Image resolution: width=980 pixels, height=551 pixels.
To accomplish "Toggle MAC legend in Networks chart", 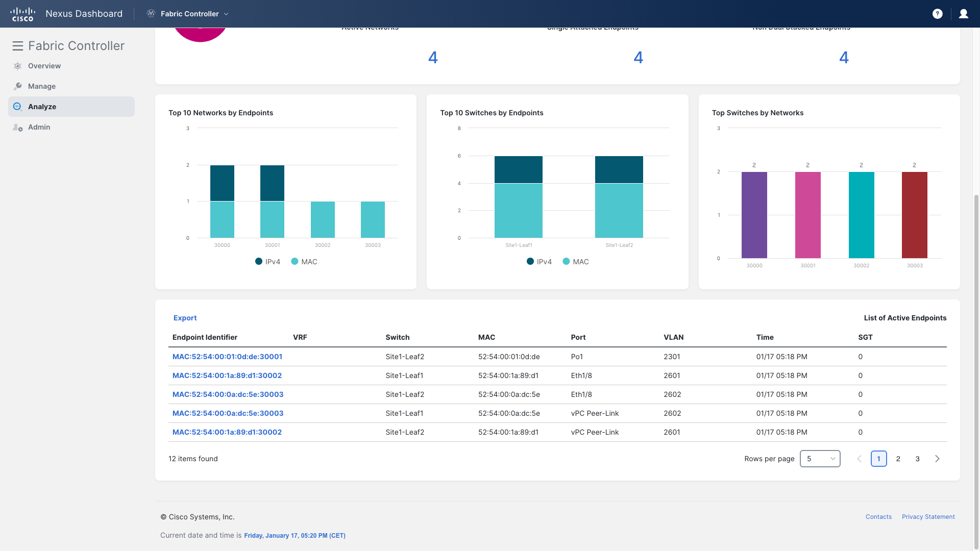I will click(x=304, y=262).
